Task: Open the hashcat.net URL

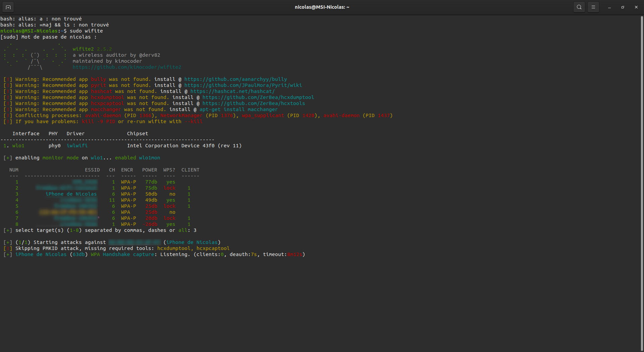Action: pyautogui.click(x=232, y=91)
